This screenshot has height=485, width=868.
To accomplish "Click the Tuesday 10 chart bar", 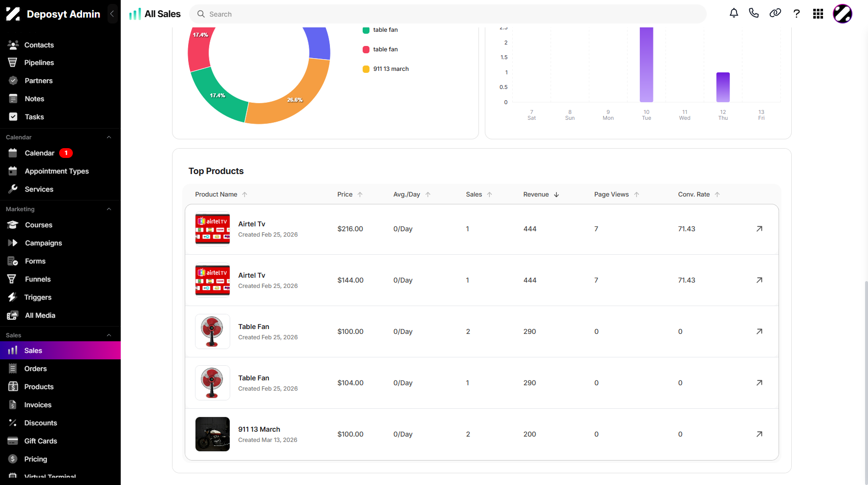I will coord(647,65).
